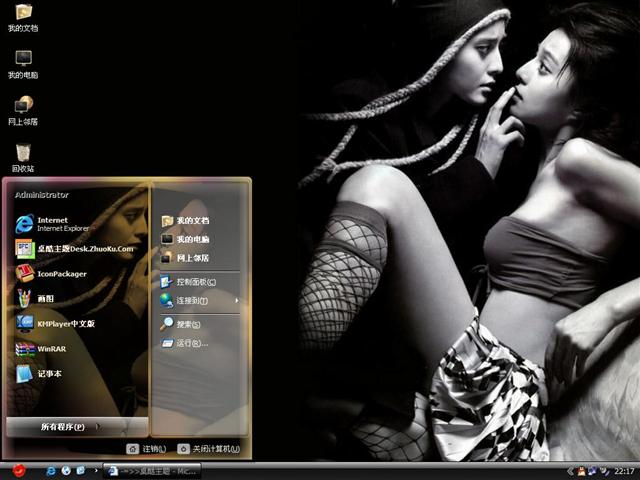Screen dimensions: 640x480
Task: Activate the 桌酷主题 taskbar window button
Action: tap(152, 471)
